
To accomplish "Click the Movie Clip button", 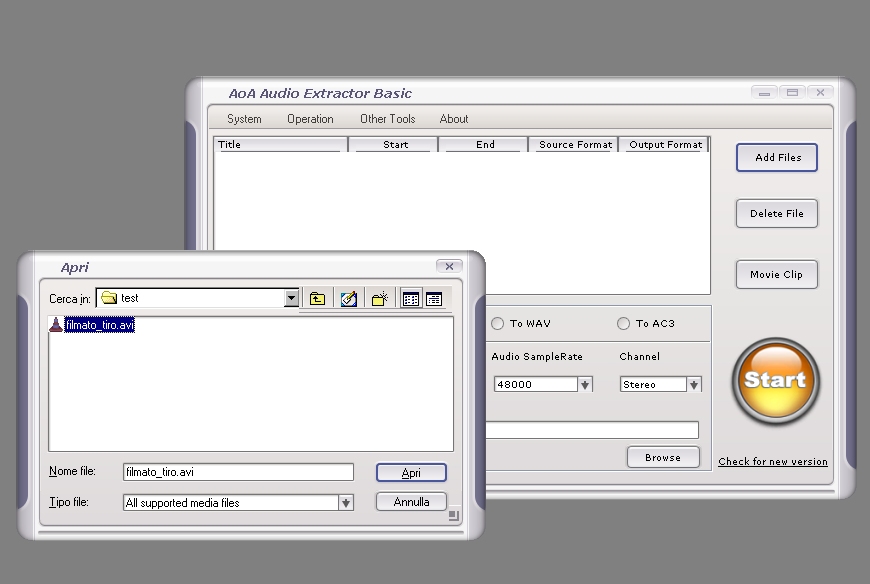I will (777, 275).
